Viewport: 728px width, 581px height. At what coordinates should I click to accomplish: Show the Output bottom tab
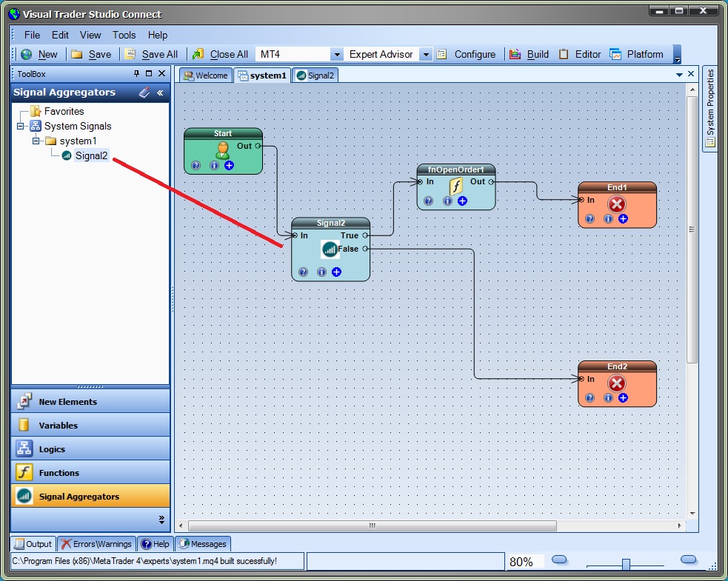[33, 544]
